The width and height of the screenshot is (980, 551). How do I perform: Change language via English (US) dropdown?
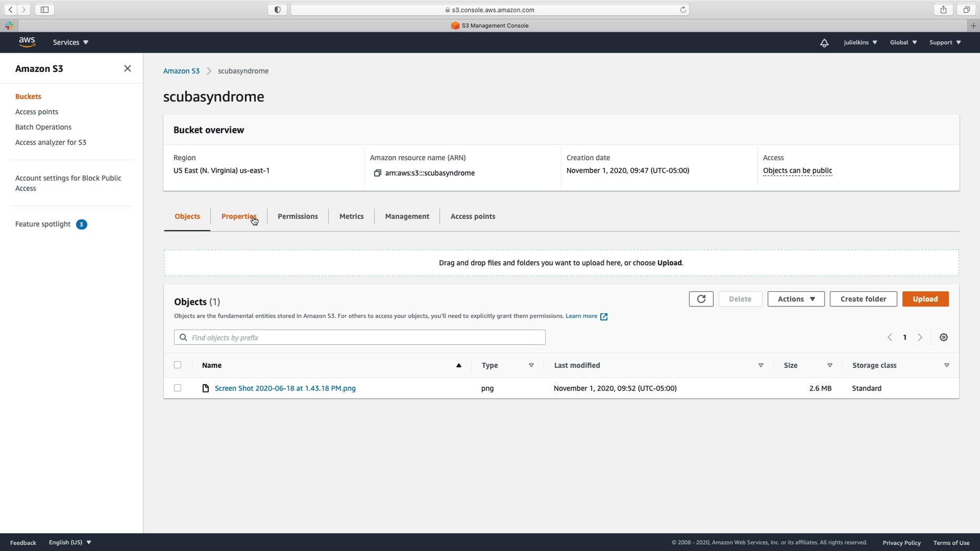(x=70, y=543)
